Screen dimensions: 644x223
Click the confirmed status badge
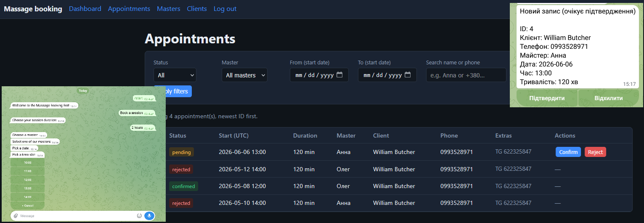point(183,186)
